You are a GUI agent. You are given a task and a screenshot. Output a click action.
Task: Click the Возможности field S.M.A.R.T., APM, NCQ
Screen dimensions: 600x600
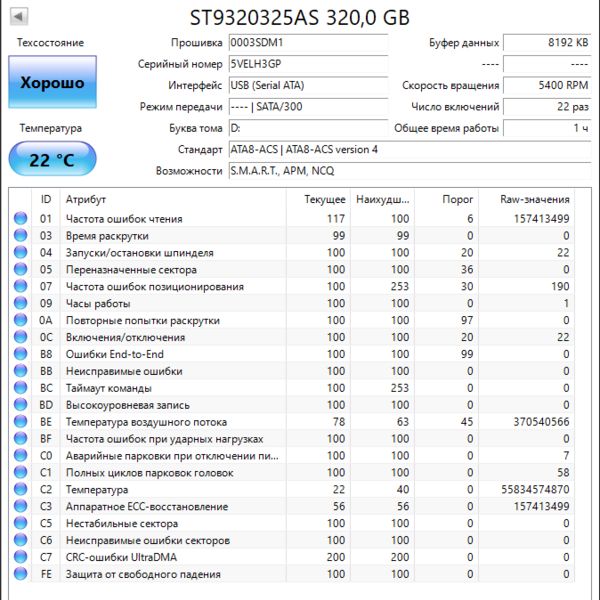point(410,171)
